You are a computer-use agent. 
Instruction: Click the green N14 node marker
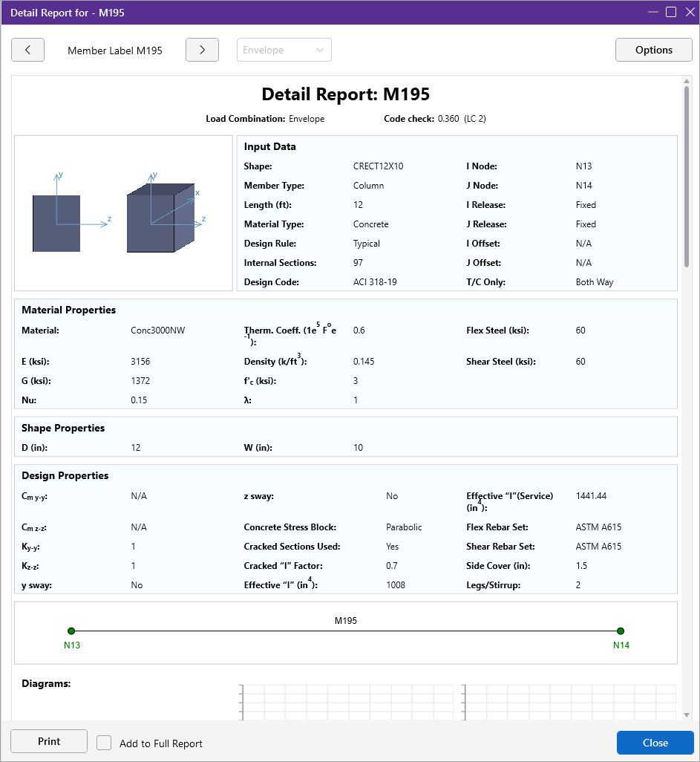click(621, 631)
